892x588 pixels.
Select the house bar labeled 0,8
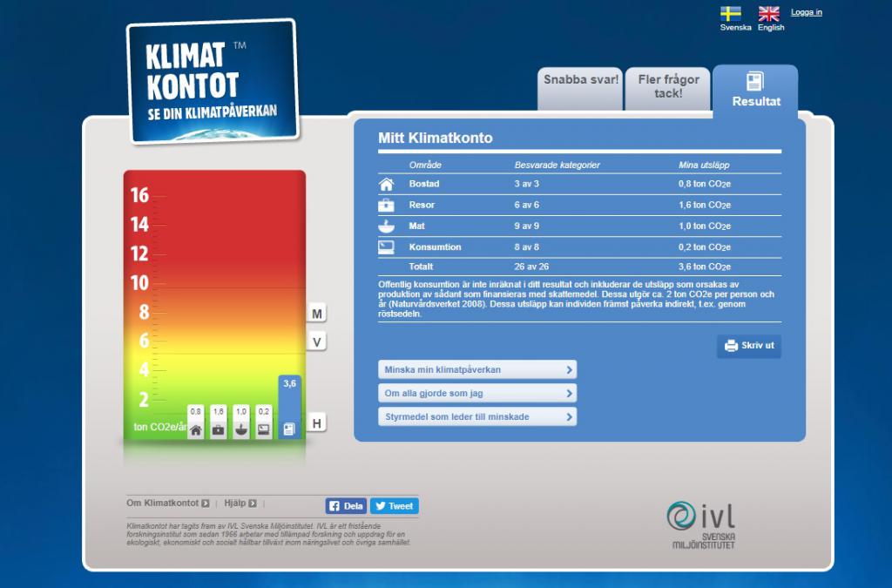tap(196, 422)
